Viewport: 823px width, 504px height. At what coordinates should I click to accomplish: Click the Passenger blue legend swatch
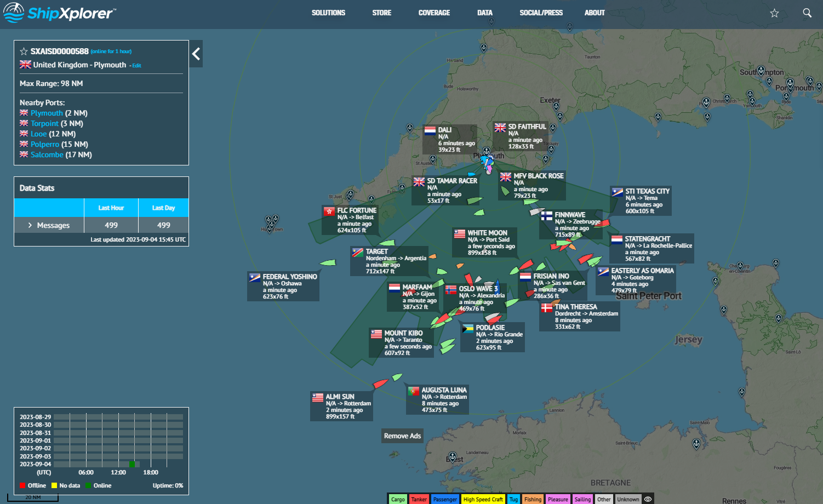(x=445, y=499)
